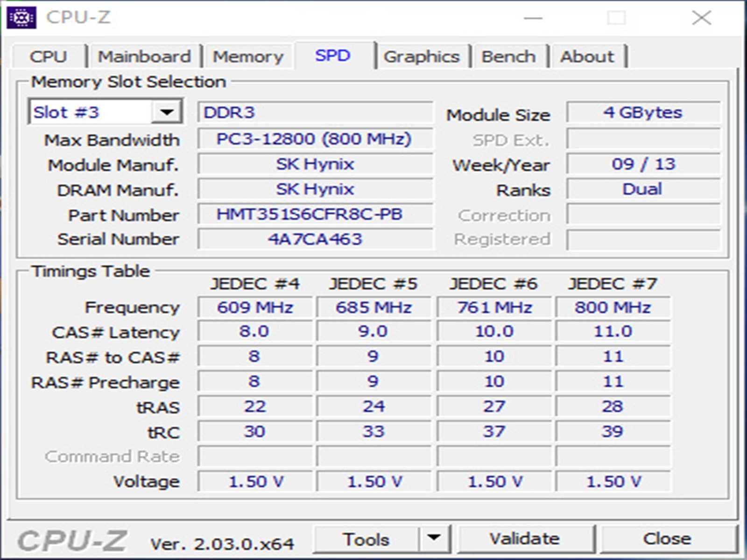Click the tRC value 37

(x=494, y=432)
